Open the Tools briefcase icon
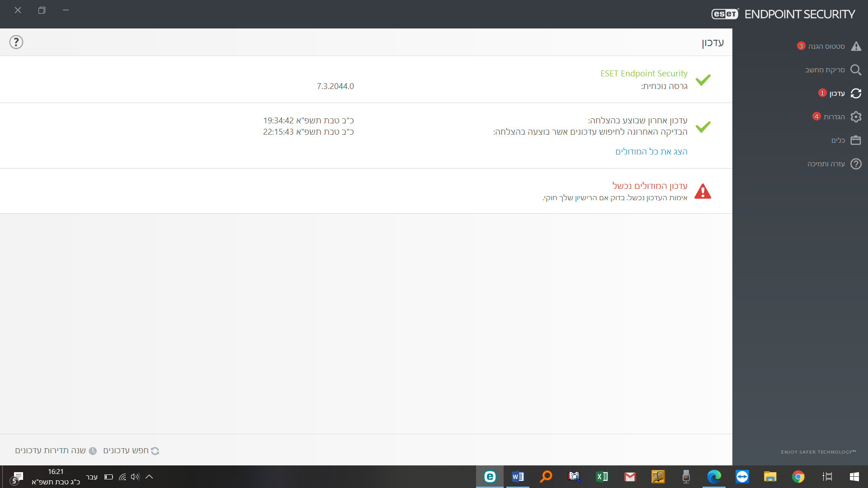This screenshot has height=488, width=868. click(x=856, y=141)
